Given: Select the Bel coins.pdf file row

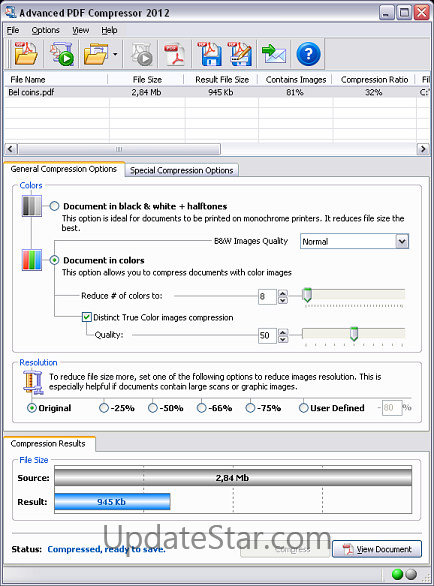Looking at the screenshot, I should pyautogui.click(x=217, y=92).
